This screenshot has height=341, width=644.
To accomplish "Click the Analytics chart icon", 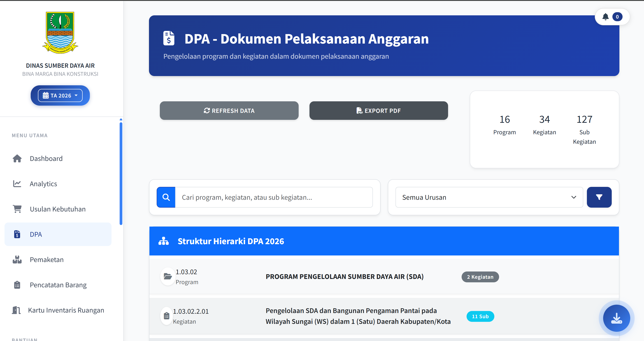I will (x=17, y=183).
